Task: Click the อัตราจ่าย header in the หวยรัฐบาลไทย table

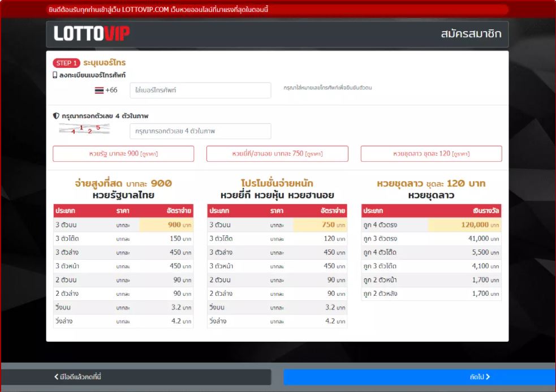Action: point(179,211)
